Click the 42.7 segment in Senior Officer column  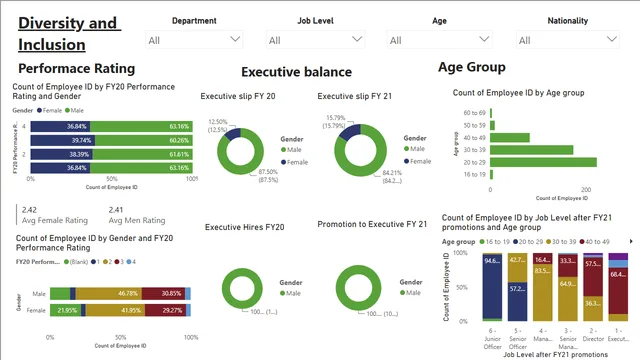click(518, 268)
